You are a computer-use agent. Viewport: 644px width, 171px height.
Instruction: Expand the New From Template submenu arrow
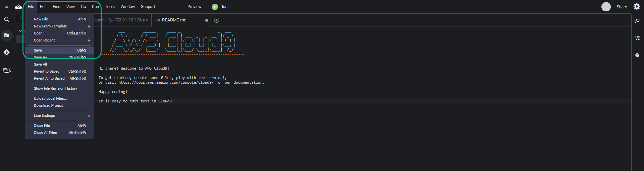coord(89,26)
